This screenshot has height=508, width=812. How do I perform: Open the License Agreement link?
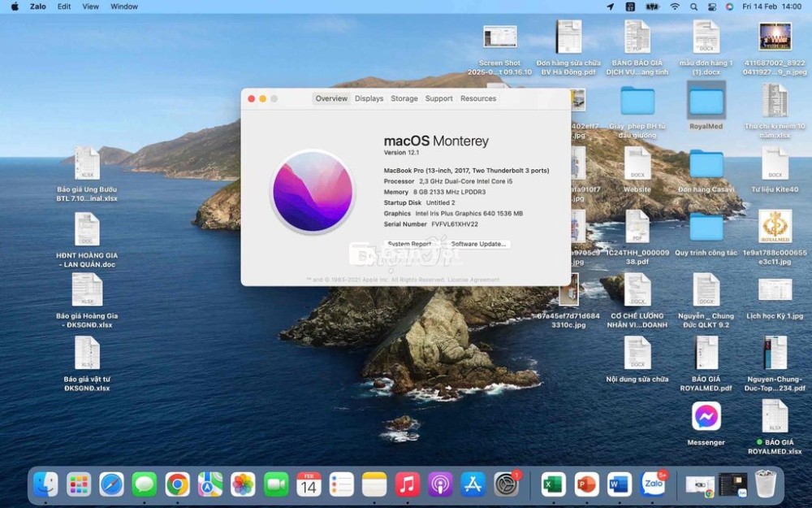[x=474, y=280]
